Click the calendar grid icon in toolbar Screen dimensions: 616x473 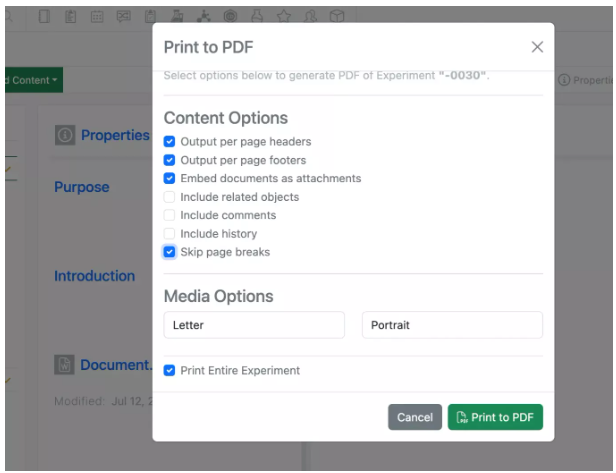[97, 16]
